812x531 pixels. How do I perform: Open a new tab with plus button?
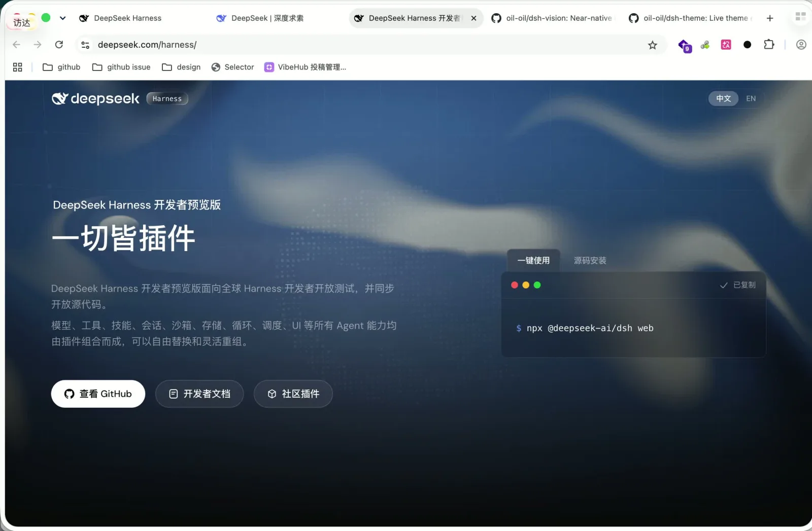coord(770,18)
